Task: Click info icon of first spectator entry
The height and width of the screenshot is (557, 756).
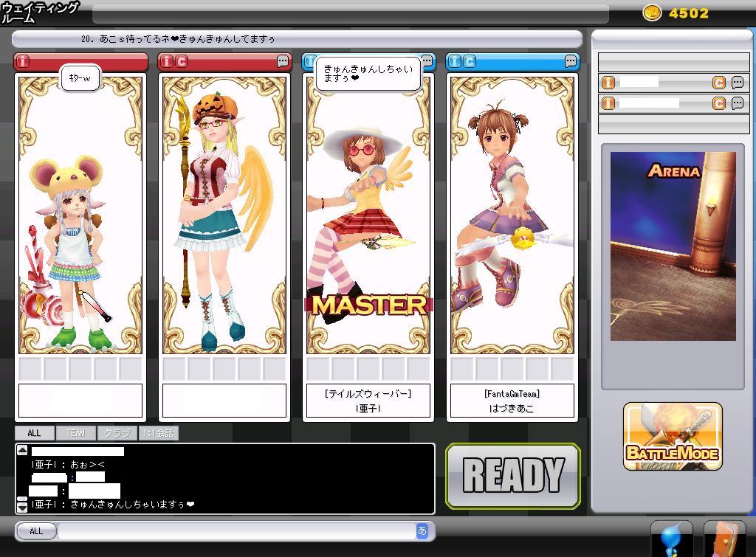Action: point(608,83)
